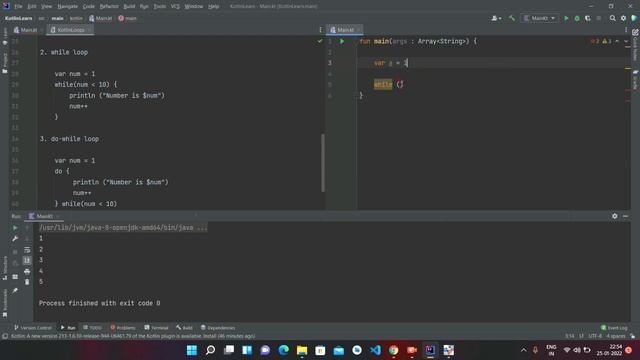
Task: Toggle soft-wrap in Run console
Action: coord(27,249)
